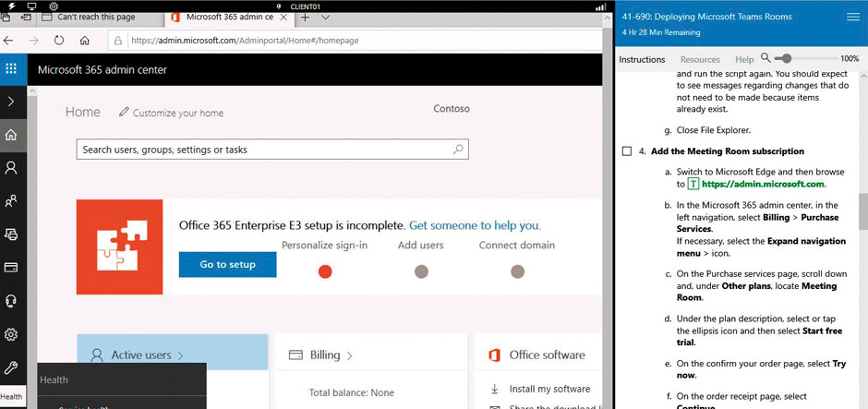
Task: Open the lab hamburger menu
Action: [851, 17]
